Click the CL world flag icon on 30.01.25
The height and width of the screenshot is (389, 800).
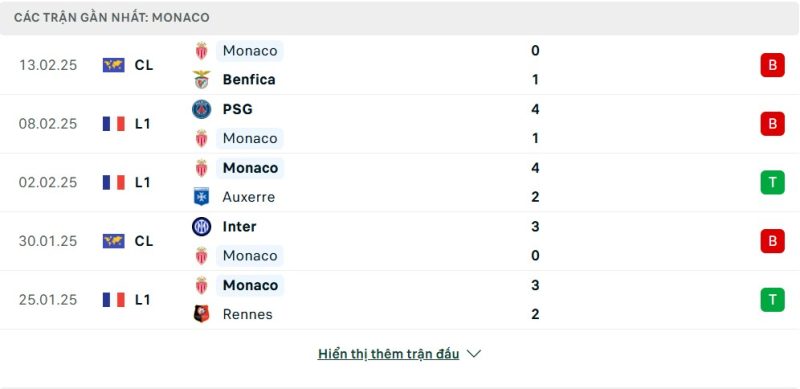pos(113,241)
